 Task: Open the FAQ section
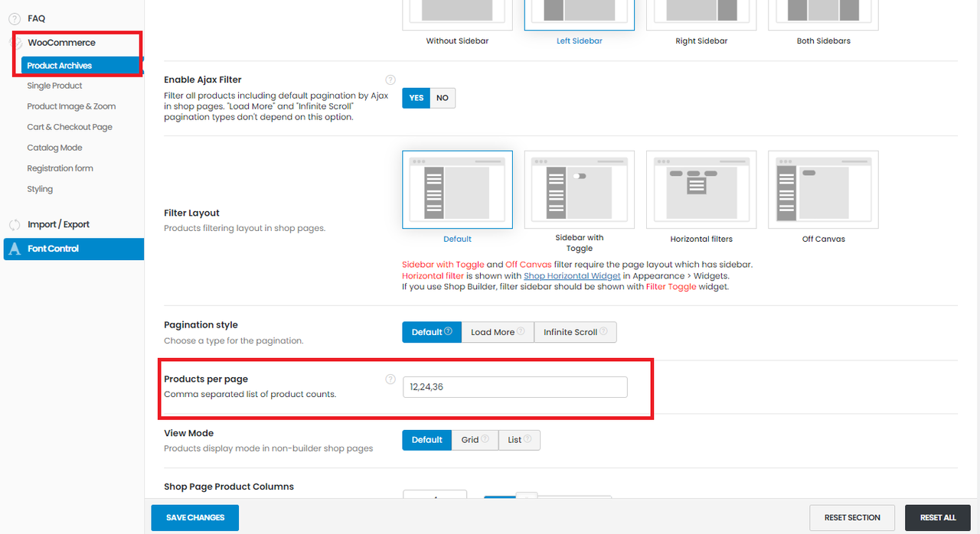pyautogui.click(x=37, y=18)
